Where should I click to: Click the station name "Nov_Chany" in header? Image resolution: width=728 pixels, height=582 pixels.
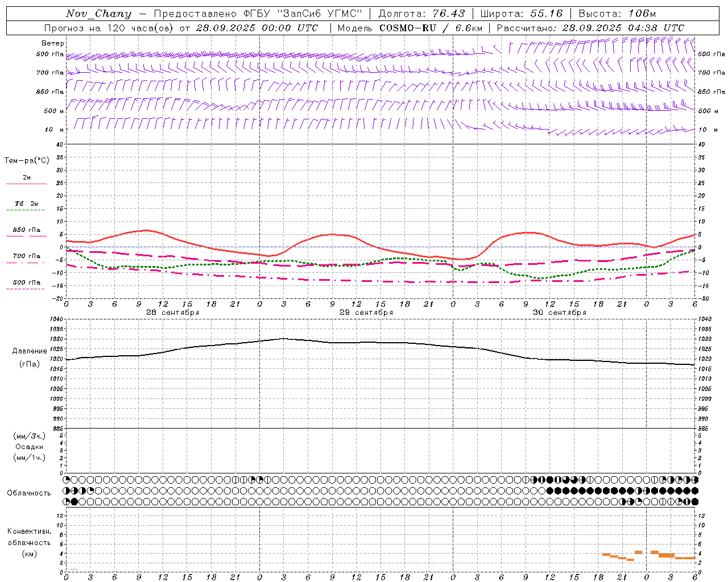pos(98,14)
